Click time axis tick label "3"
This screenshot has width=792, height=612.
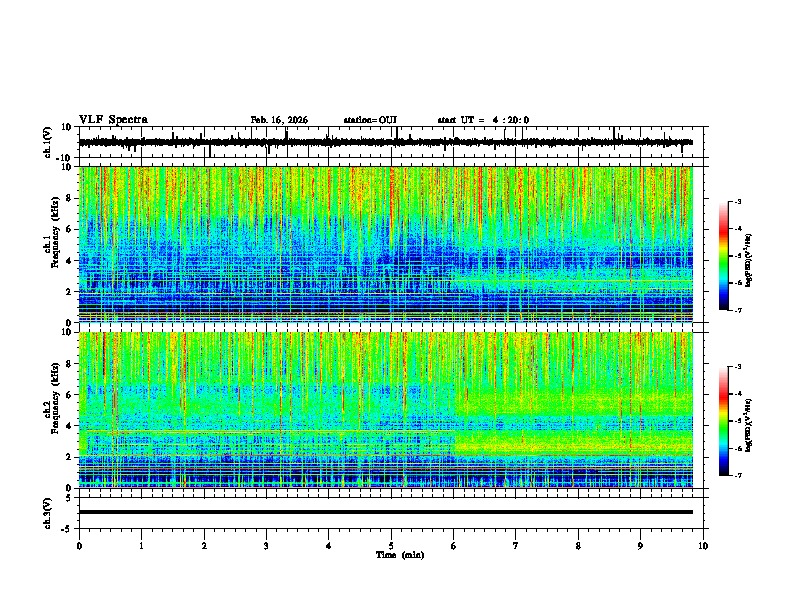[x=266, y=546]
